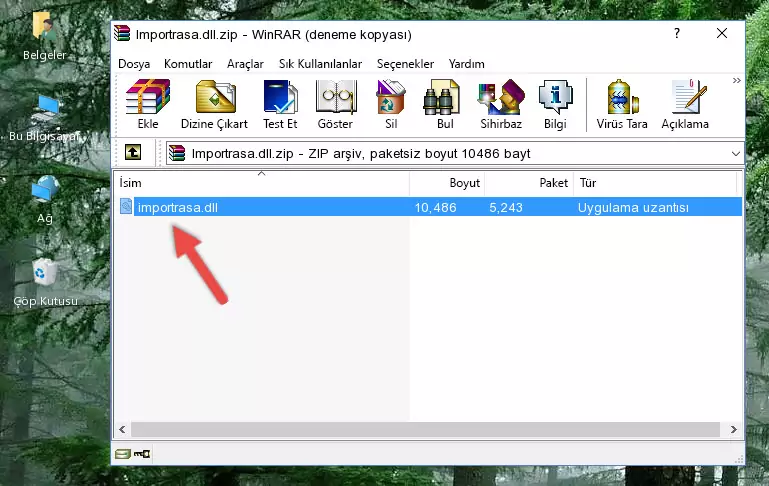Open the Açıklama comment tool
Screen dimensions: 769x486
coord(685,104)
